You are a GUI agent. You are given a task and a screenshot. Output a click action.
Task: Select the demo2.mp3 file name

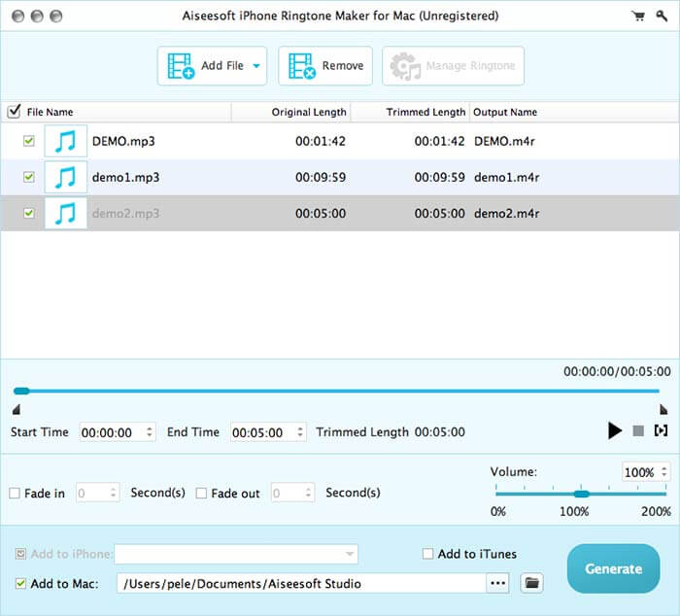click(125, 214)
